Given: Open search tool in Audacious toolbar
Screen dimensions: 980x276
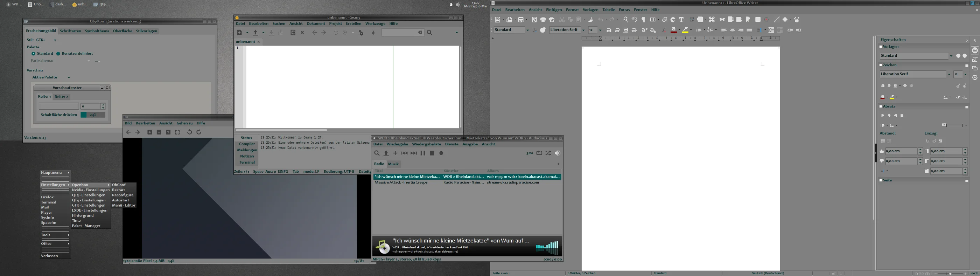Looking at the screenshot, I should [x=377, y=153].
